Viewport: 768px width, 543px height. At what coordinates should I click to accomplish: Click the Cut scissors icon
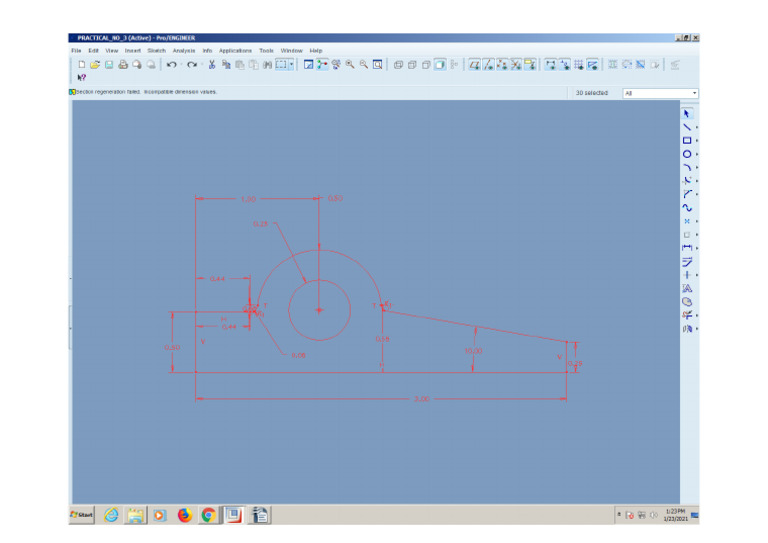[x=212, y=65]
